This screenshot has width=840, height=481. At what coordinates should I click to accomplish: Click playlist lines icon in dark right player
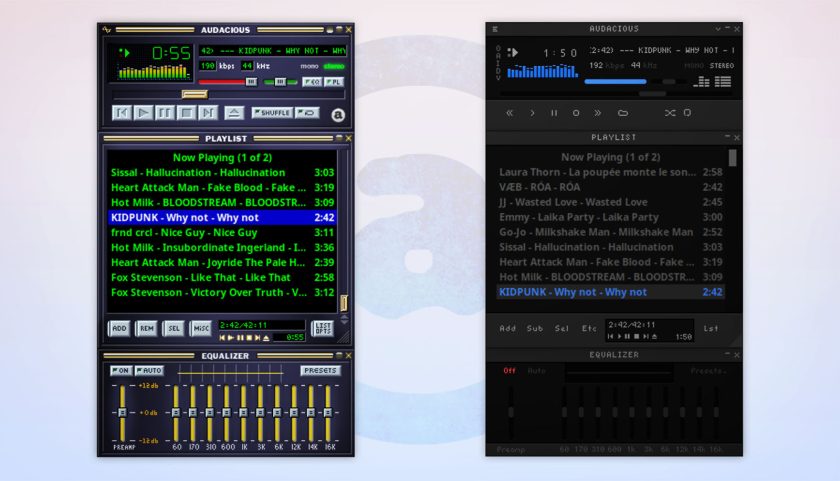(723, 82)
